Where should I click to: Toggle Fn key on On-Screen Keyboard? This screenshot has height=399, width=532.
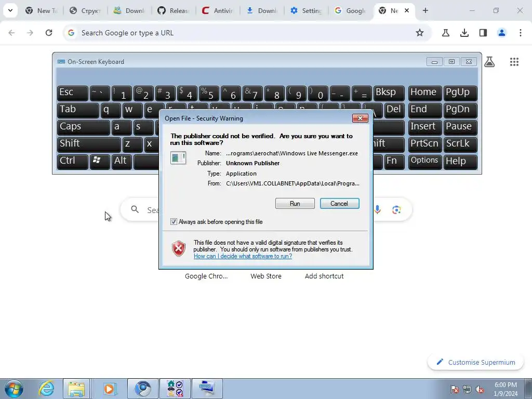coord(394,162)
